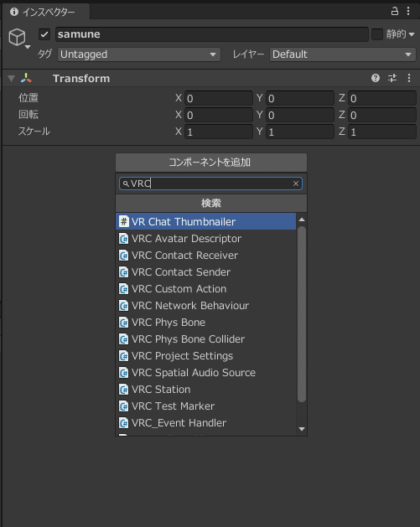420x527 pixels.
Task: Click the VRC Contact Receiver script icon
Action: [x=124, y=256]
